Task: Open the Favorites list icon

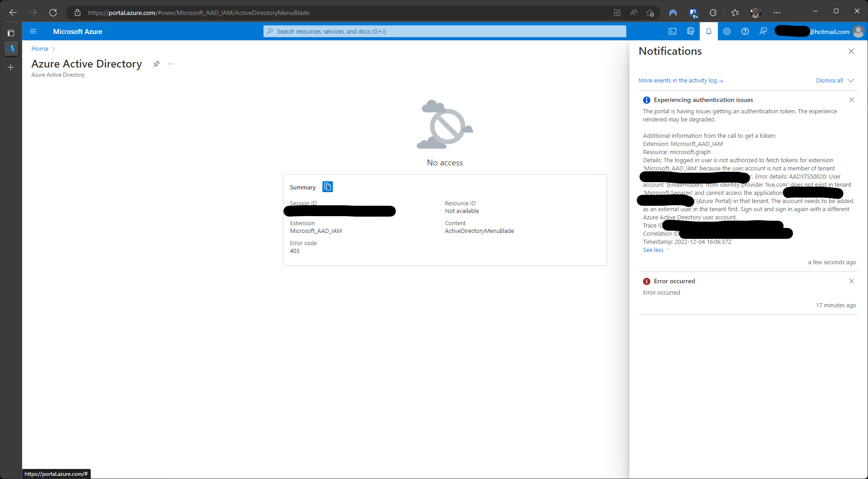Action: (735, 13)
